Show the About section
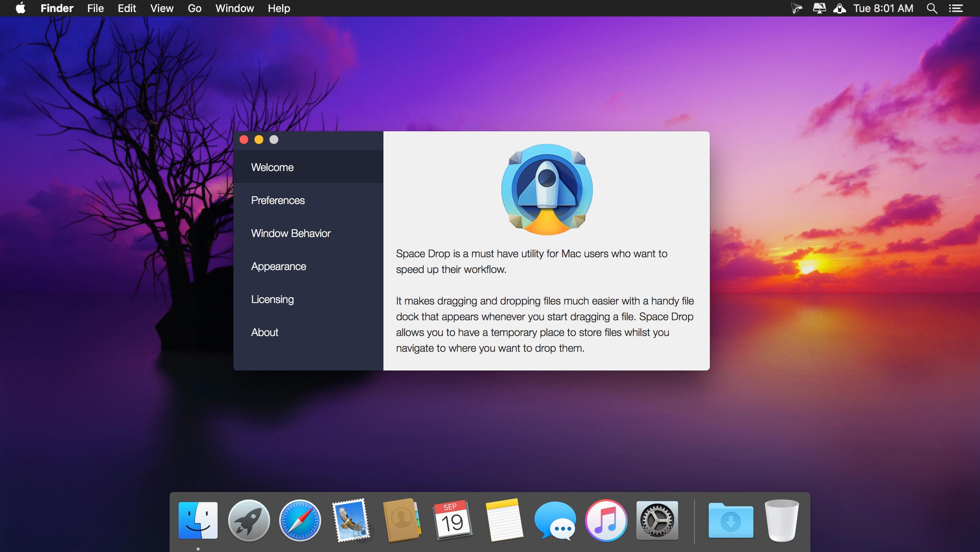The height and width of the screenshot is (552, 980). coord(265,333)
